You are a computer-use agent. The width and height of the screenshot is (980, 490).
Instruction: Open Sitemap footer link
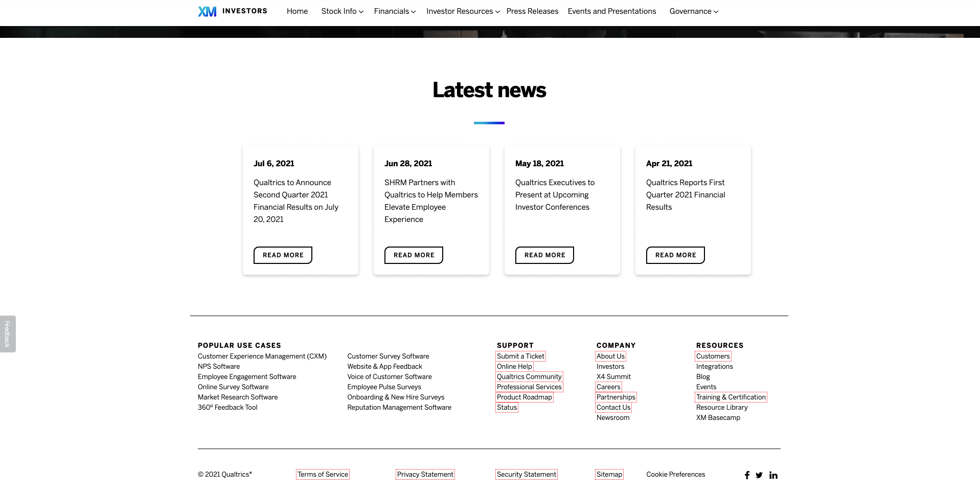coord(609,475)
